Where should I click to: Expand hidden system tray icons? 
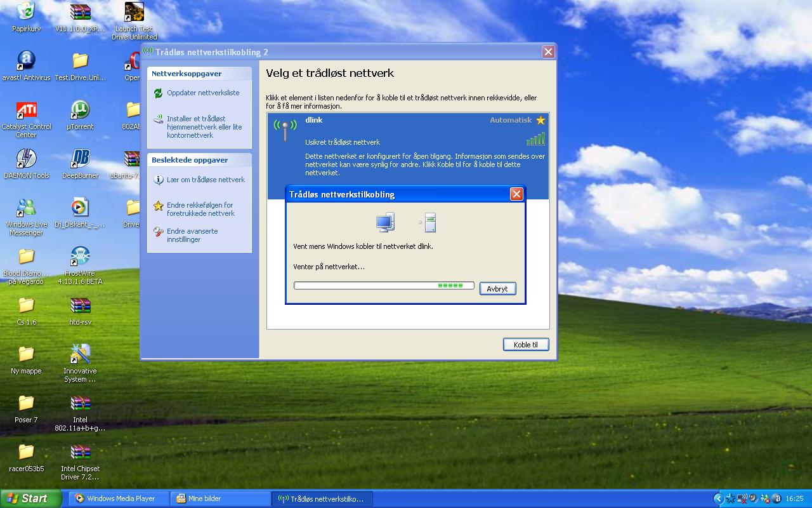718,498
